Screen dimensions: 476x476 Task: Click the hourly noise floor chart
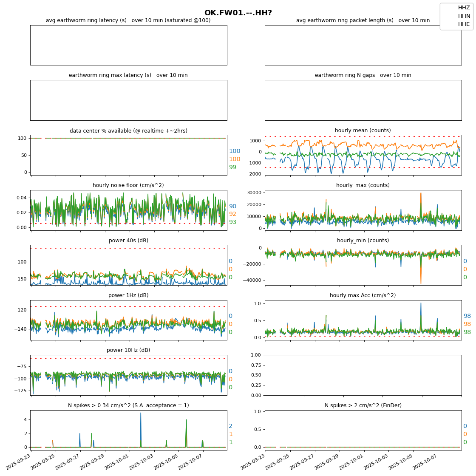pyautogui.click(x=128, y=210)
